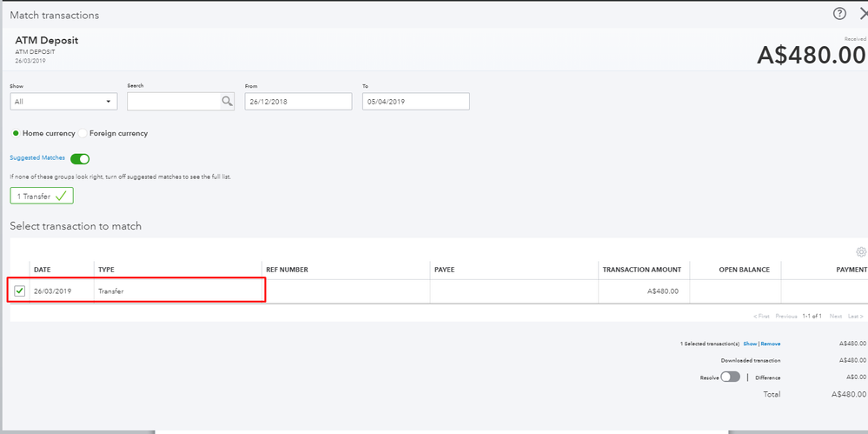Screen dimensions: 868x434
Task: Edit the To date field 05/04/2019
Action: pyautogui.click(x=415, y=102)
